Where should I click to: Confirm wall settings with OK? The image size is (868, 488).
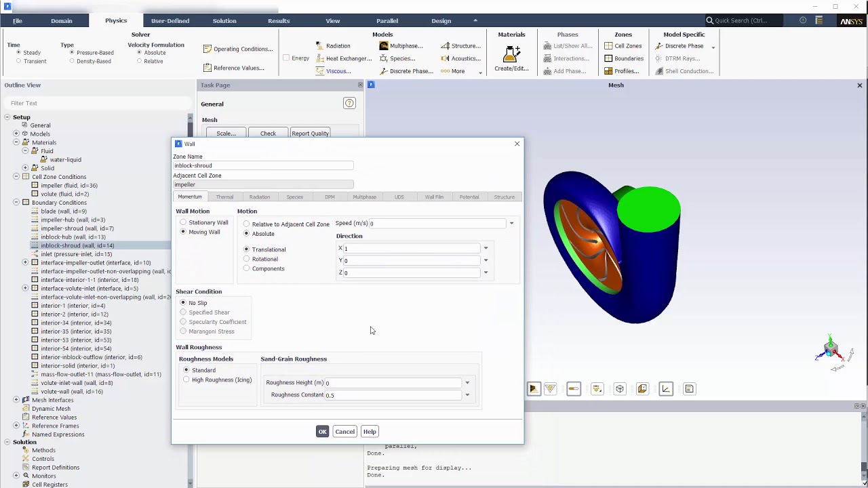pos(322,432)
